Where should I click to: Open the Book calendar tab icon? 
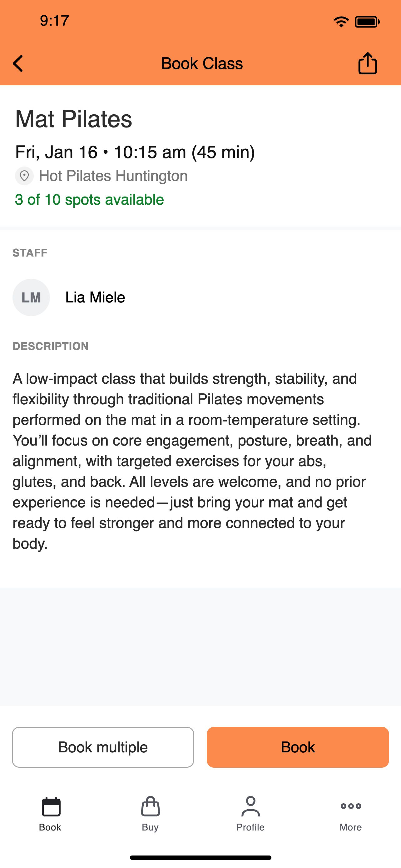(51, 807)
